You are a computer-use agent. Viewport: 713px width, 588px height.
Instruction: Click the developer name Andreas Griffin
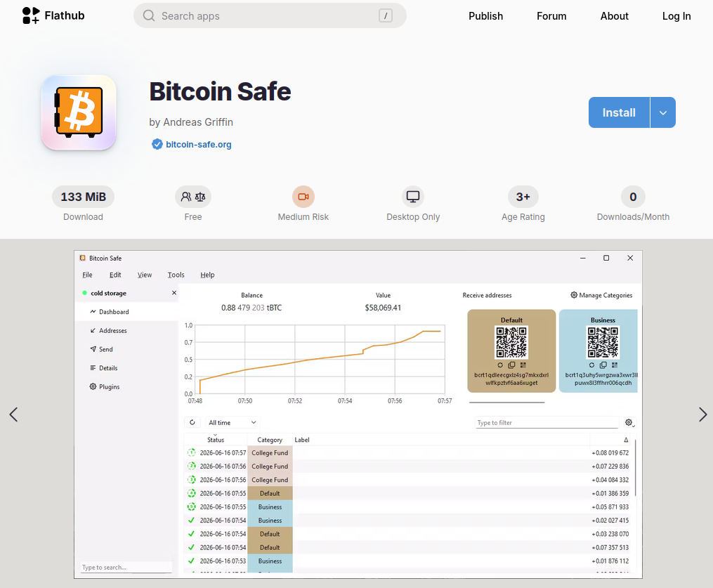pyautogui.click(x=198, y=122)
